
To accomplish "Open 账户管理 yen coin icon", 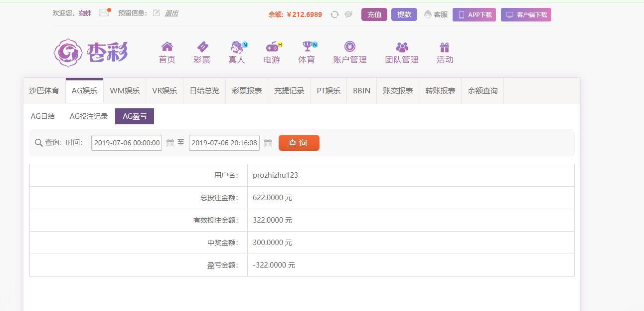I will 350,46.
